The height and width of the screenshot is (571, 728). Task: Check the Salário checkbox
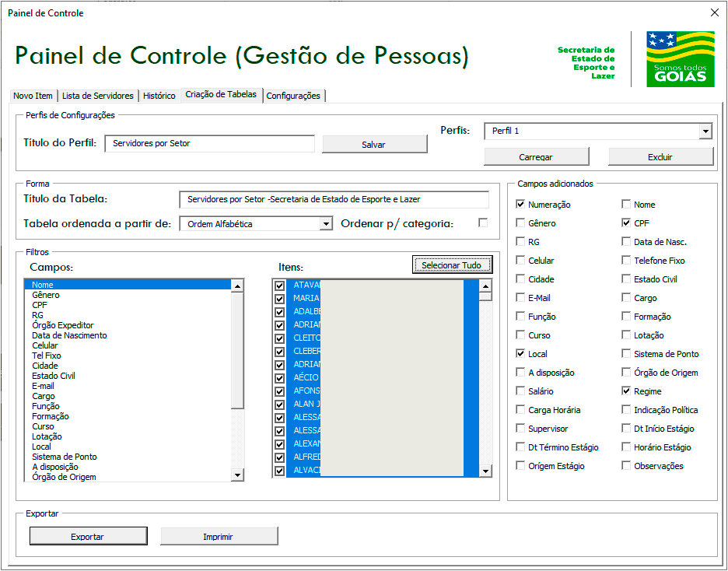point(520,391)
